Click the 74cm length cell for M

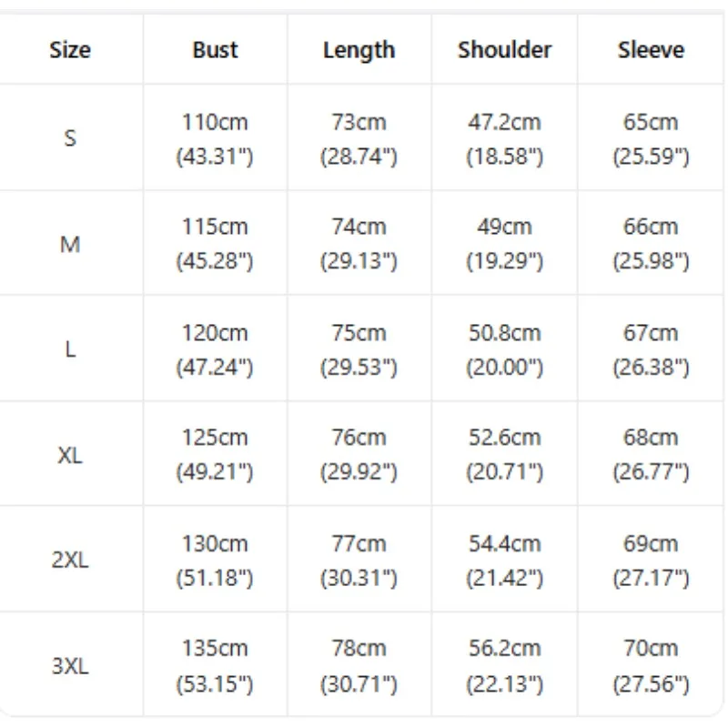[359, 243]
